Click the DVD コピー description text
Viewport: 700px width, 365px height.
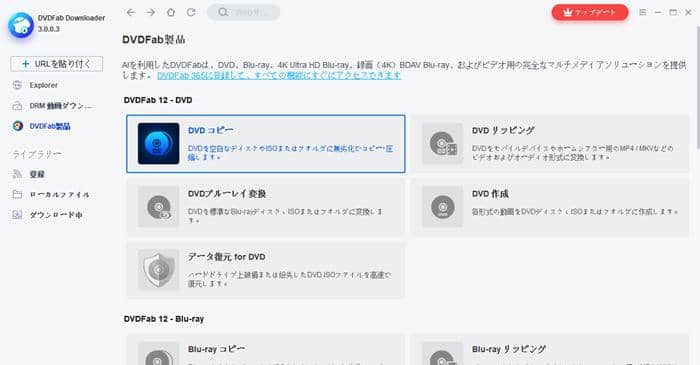(290, 153)
